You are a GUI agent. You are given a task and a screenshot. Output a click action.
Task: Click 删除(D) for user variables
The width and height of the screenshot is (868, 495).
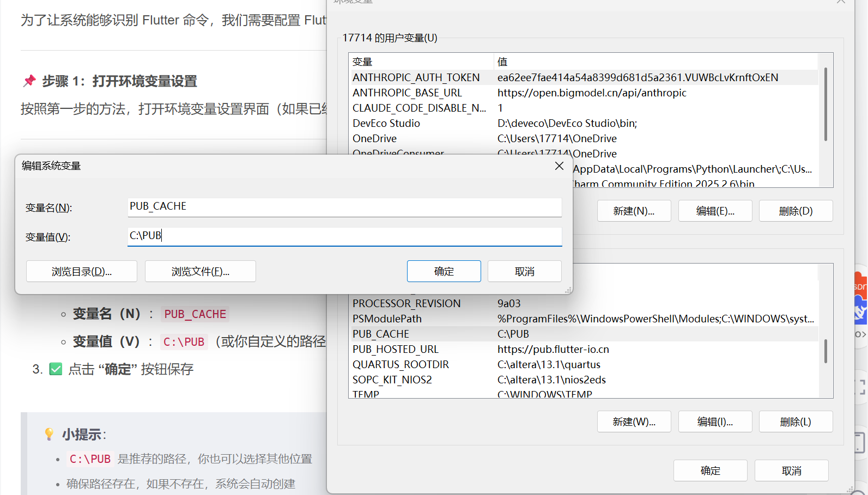click(796, 211)
